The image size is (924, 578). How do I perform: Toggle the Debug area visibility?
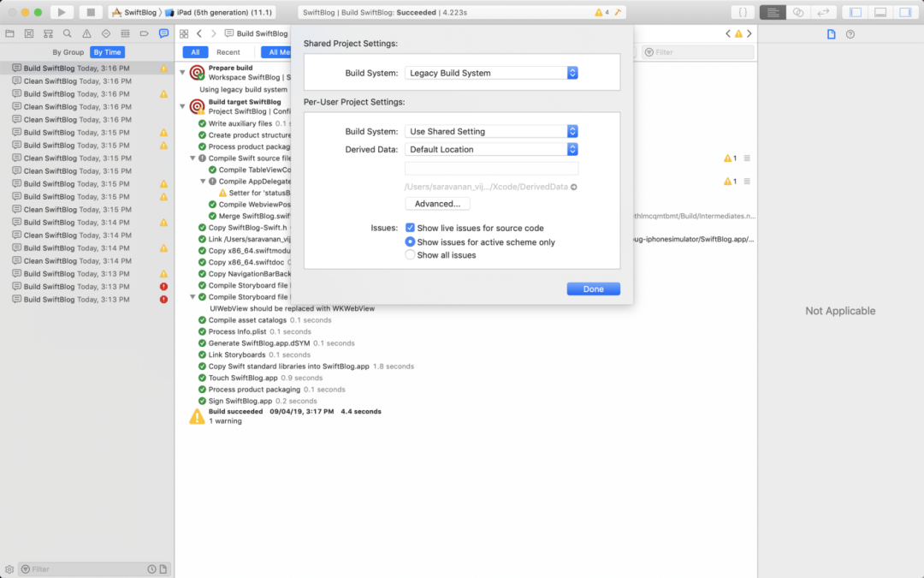coord(880,12)
